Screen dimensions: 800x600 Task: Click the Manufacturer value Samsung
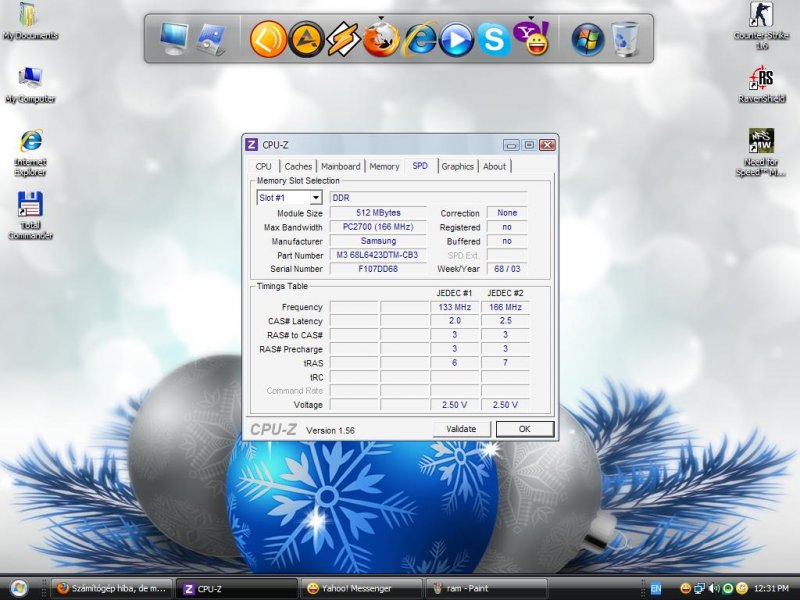(x=378, y=241)
